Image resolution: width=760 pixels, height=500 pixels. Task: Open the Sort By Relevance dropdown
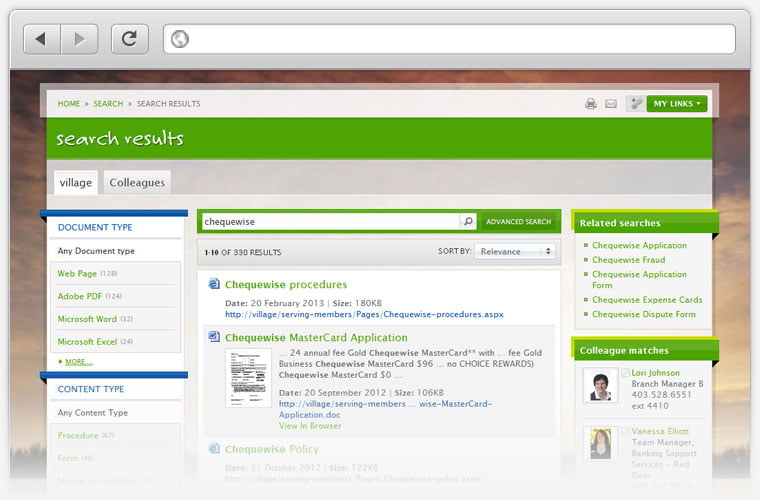515,251
